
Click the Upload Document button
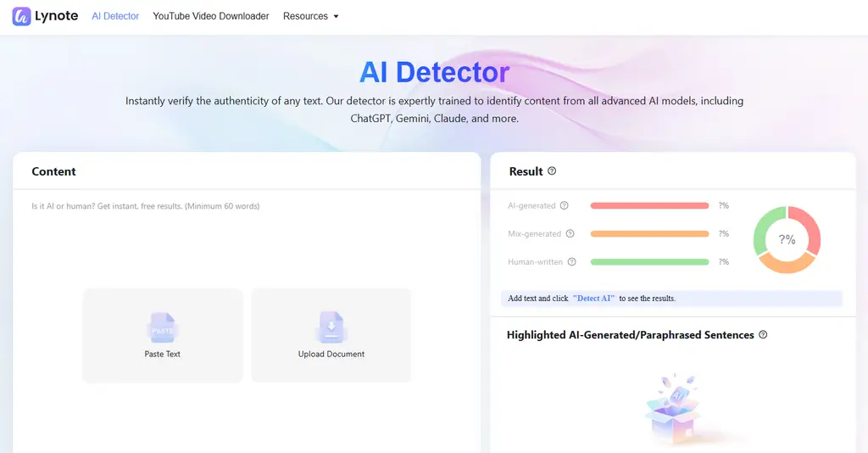[x=331, y=335]
